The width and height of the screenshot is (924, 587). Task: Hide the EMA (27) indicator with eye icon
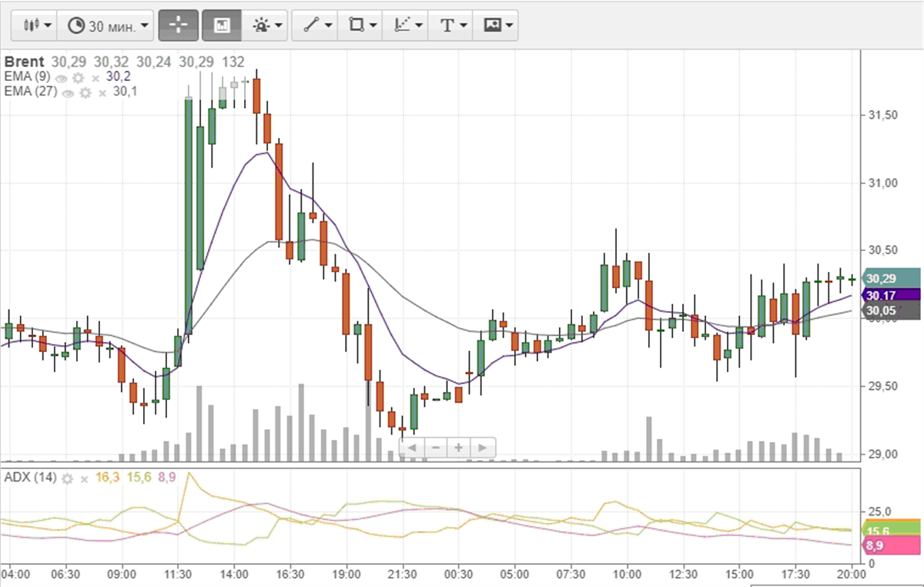pos(69,92)
